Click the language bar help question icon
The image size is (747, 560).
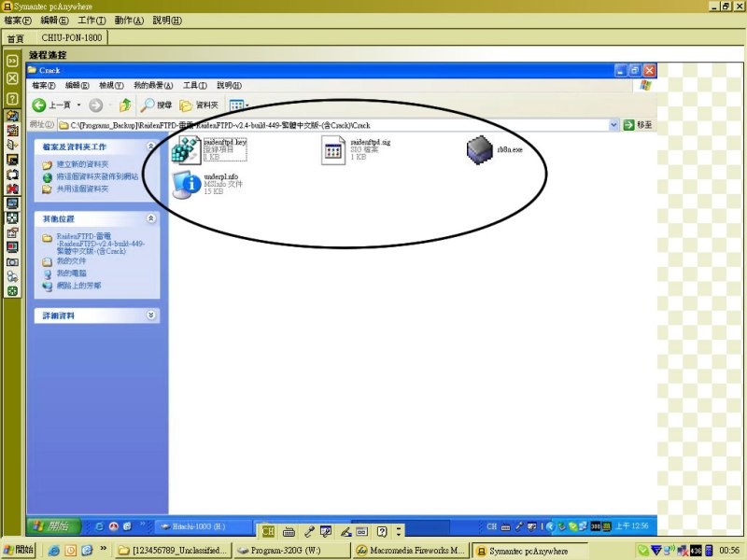[382, 531]
